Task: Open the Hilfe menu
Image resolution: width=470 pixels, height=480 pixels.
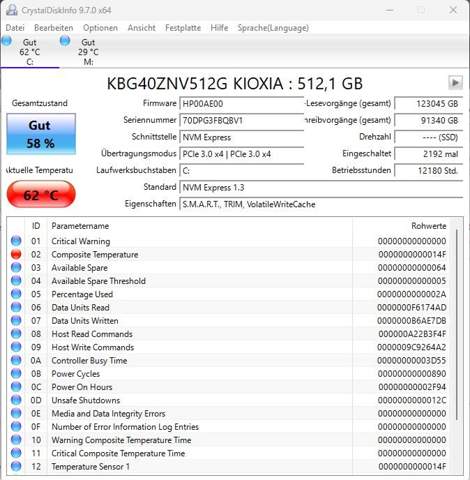Action: pyautogui.click(x=219, y=28)
